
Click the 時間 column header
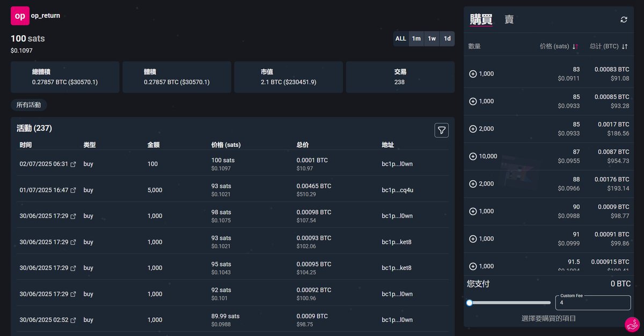26,145
